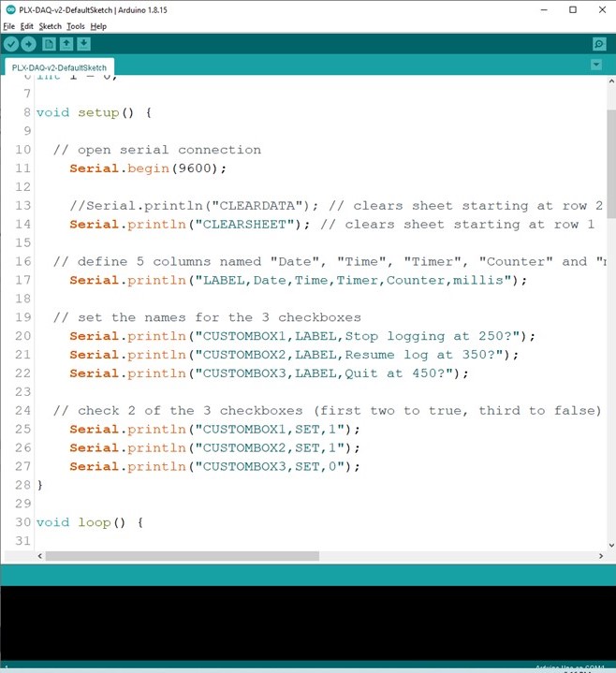Click the Verify sketch checkmark icon
This screenshot has width=616, height=673.
click(11, 44)
